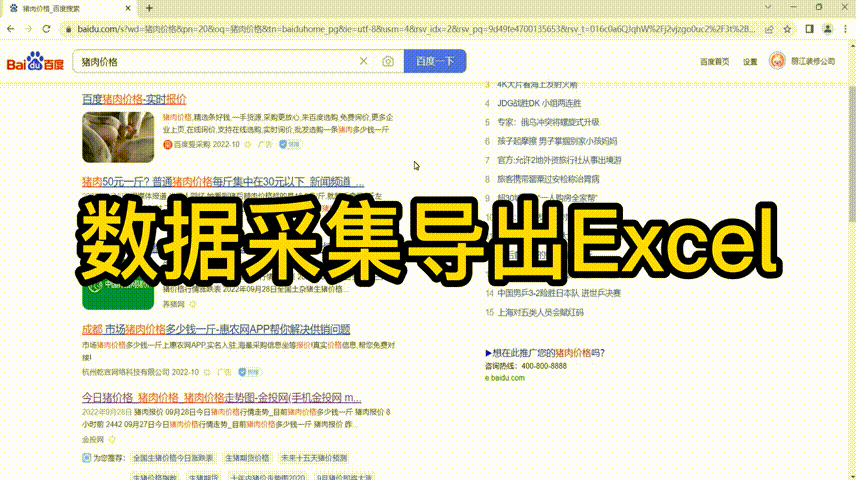Screen dimensions: 856x480
Task: Click green thumbnail of 养猪网 result
Action: 118,294
